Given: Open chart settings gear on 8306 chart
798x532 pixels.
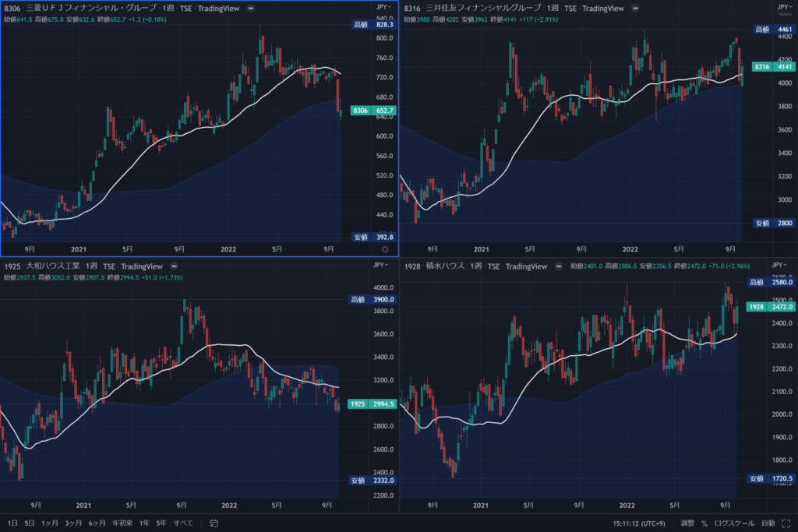Looking at the screenshot, I should pos(385,249).
